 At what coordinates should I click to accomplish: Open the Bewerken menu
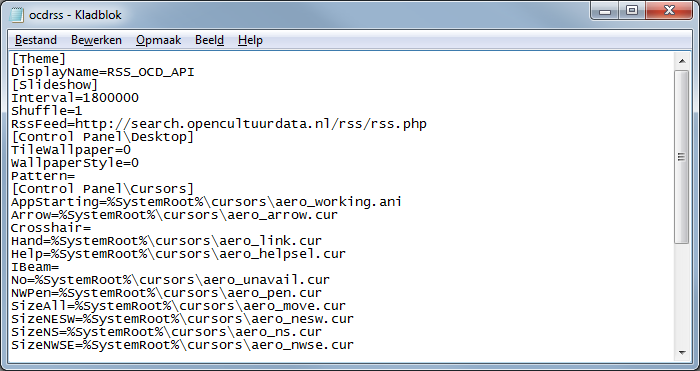point(96,40)
